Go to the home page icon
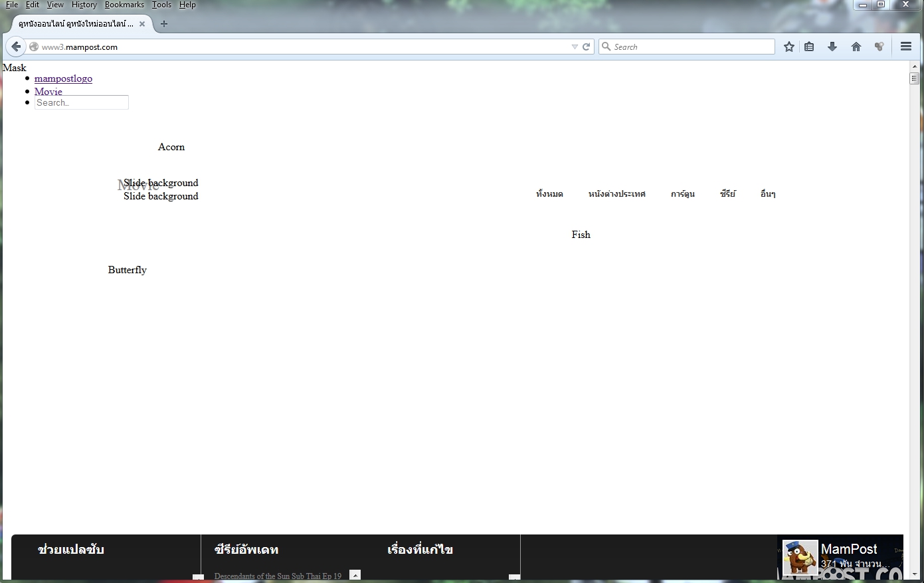 856,47
